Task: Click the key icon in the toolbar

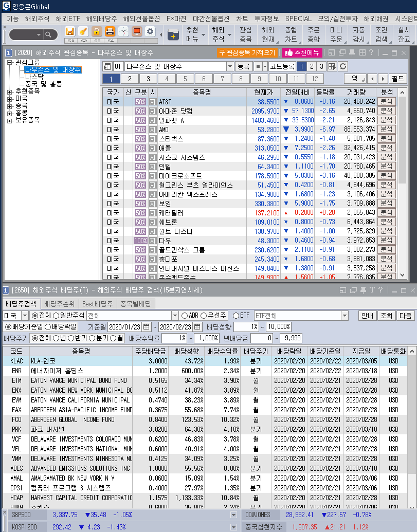Action: (83, 32)
